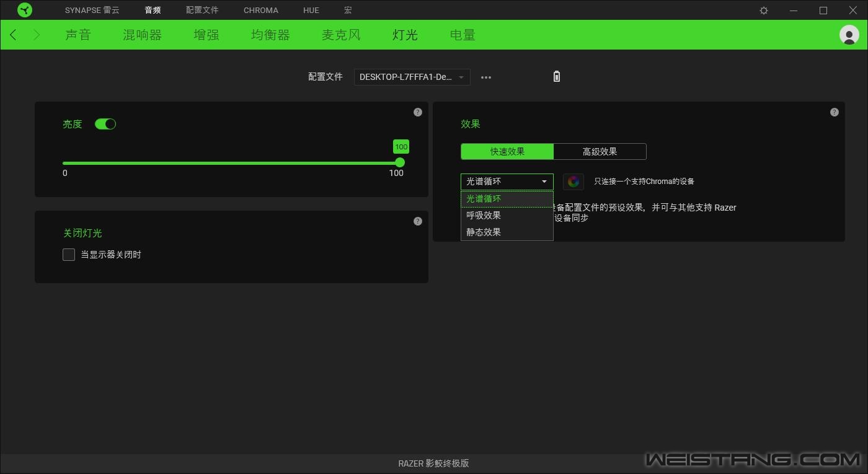The width and height of the screenshot is (868, 474).
Task: Open the SYNAPSE 雷云 top menu
Action: tap(92, 11)
